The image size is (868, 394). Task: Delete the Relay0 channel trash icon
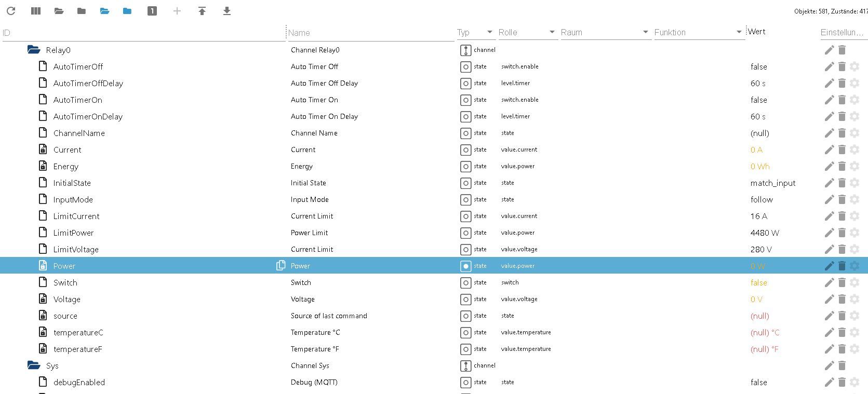click(842, 50)
